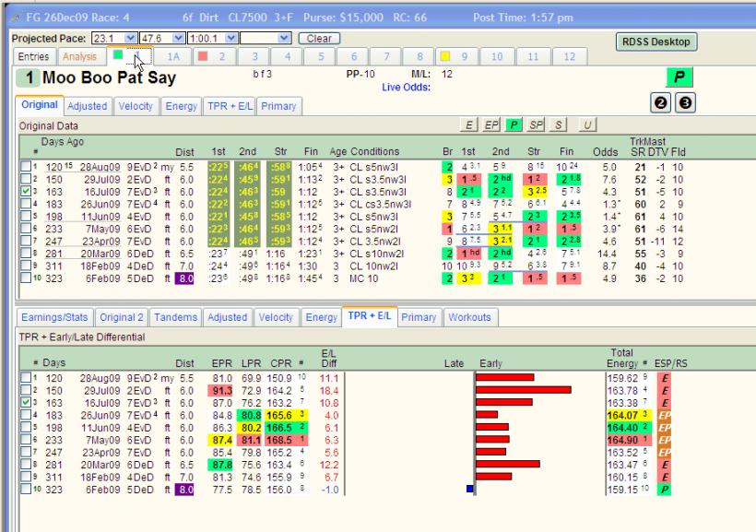756x532 pixels.
Task: Click the 168.5 CPR value
Action: [x=280, y=441]
